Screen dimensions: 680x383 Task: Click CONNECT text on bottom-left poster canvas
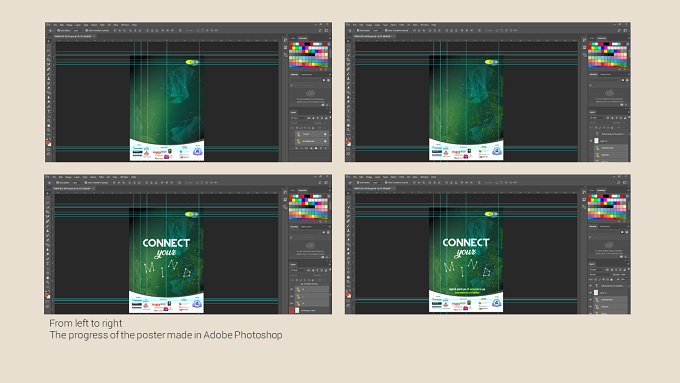(166, 243)
